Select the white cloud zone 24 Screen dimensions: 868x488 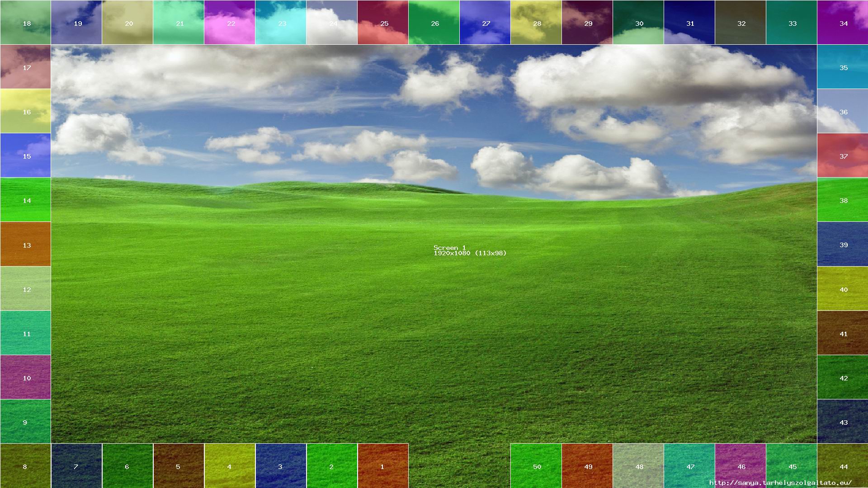(332, 22)
